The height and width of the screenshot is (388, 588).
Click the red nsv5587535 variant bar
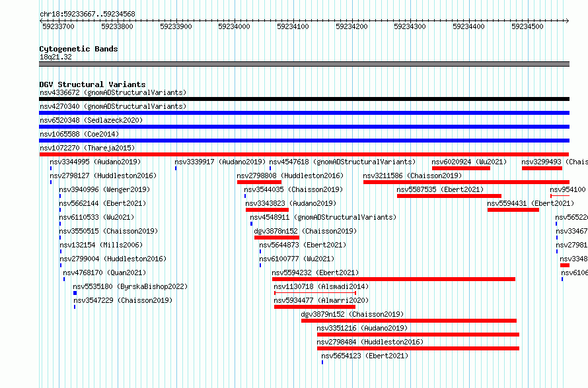click(449, 196)
